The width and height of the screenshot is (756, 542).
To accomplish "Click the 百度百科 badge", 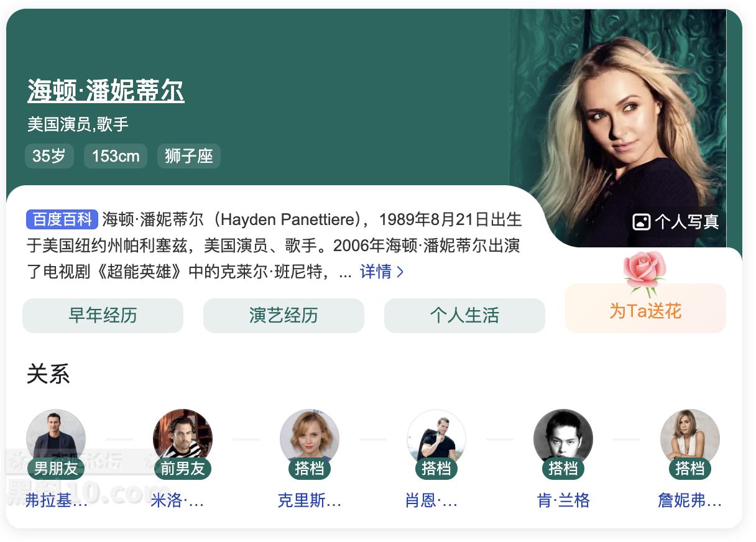I will coord(62,219).
